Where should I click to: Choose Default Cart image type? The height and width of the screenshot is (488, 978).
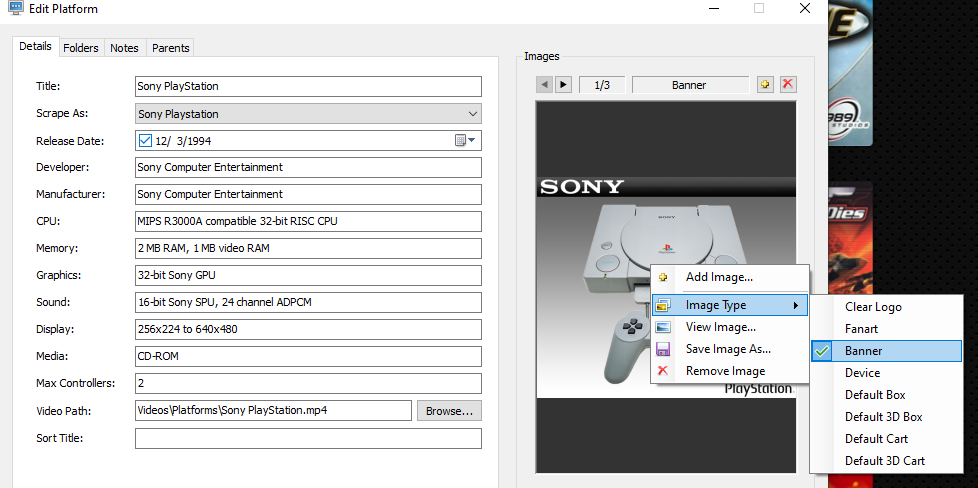click(886, 439)
